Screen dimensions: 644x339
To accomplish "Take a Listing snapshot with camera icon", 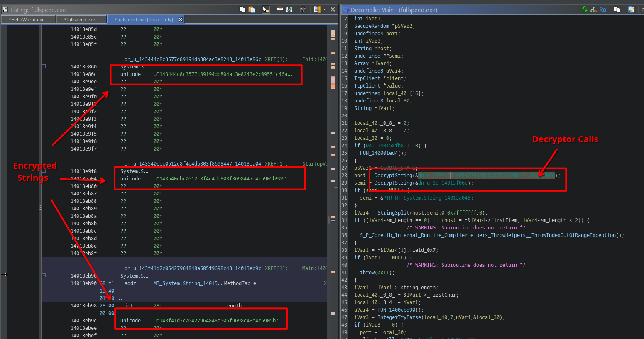I will (x=303, y=10).
